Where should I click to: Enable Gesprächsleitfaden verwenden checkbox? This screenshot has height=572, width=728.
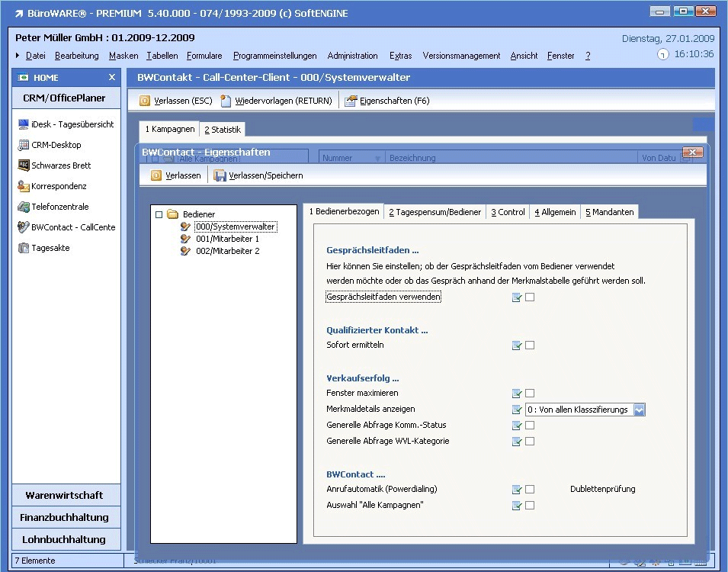pos(530,297)
